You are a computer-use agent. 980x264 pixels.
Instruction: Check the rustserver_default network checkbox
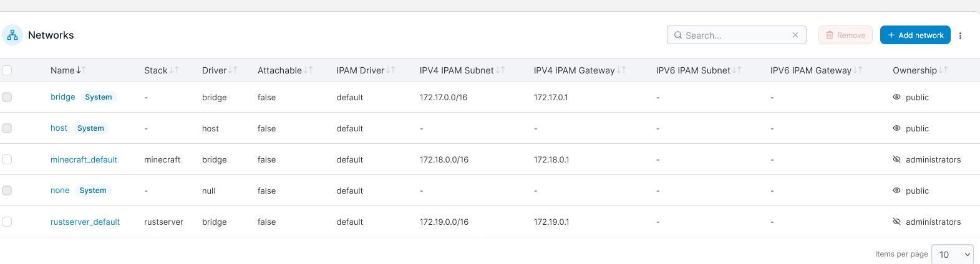7,222
